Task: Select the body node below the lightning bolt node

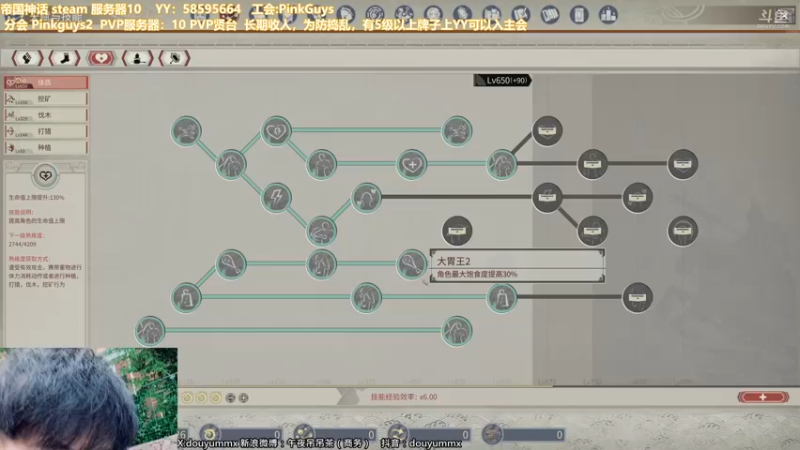Action: 321,231
